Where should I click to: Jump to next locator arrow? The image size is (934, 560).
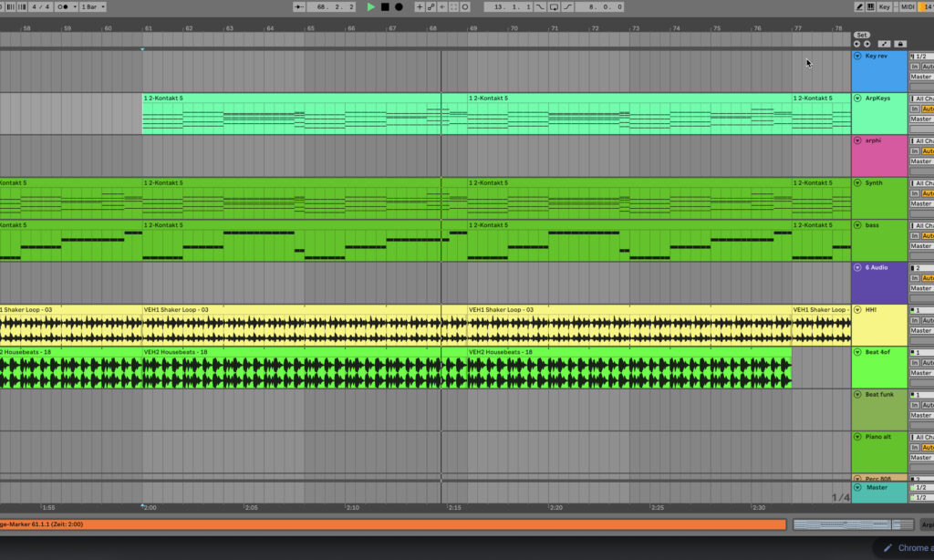867,44
